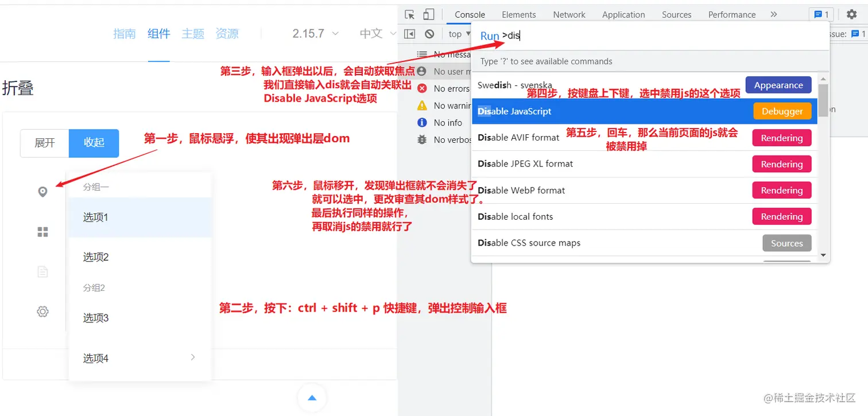Select Swedish - svenska command
The width and height of the screenshot is (868, 416).
click(x=644, y=85)
